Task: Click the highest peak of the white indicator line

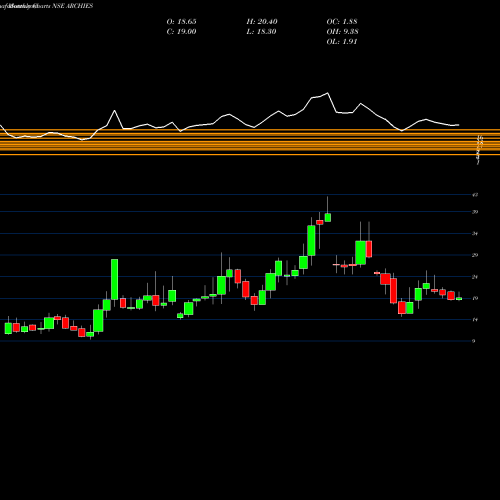Action: coord(327,93)
